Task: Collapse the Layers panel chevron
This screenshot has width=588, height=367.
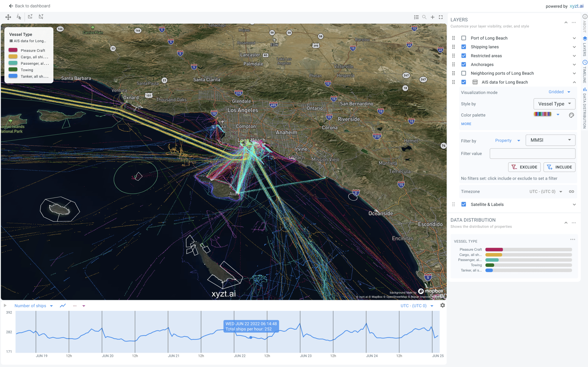Action: click(566, 23)
